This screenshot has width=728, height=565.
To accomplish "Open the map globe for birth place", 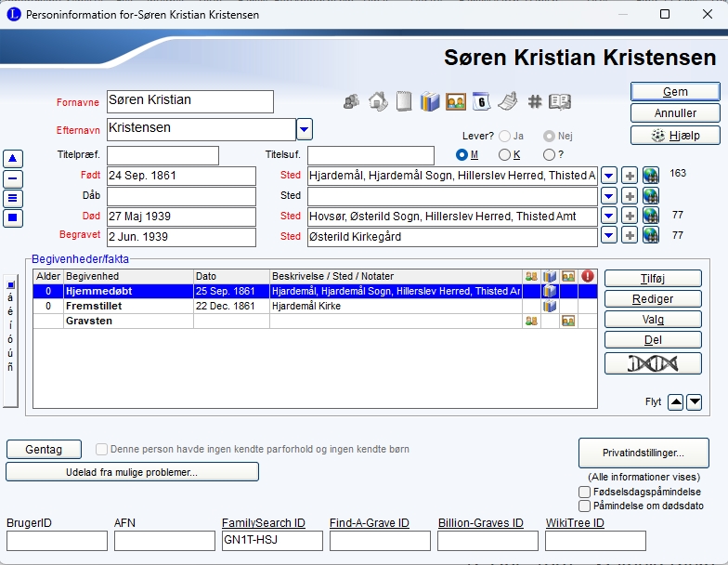I will pyautogui.click(x=650, y=176).
